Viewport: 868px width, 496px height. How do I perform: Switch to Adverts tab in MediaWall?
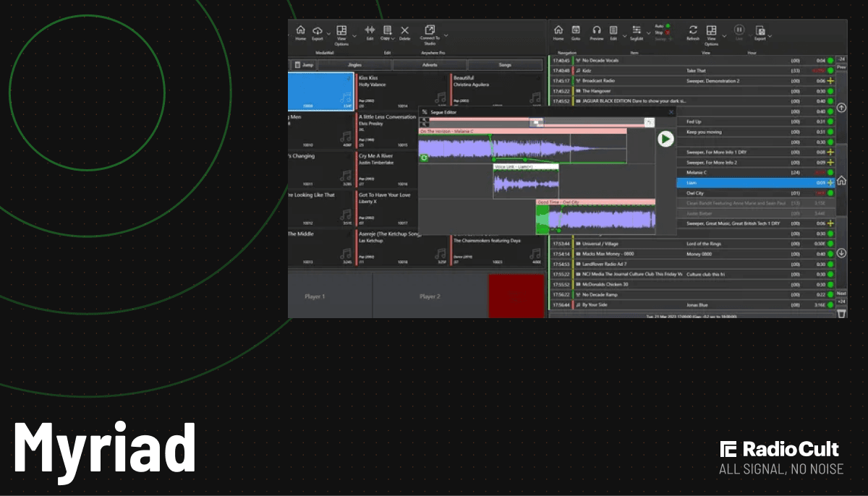point(430,65)
